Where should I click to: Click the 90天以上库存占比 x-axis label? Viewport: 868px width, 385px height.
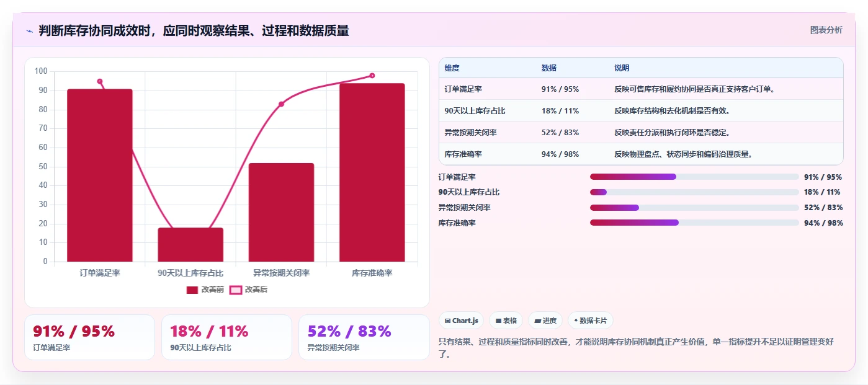pos(190,273)
